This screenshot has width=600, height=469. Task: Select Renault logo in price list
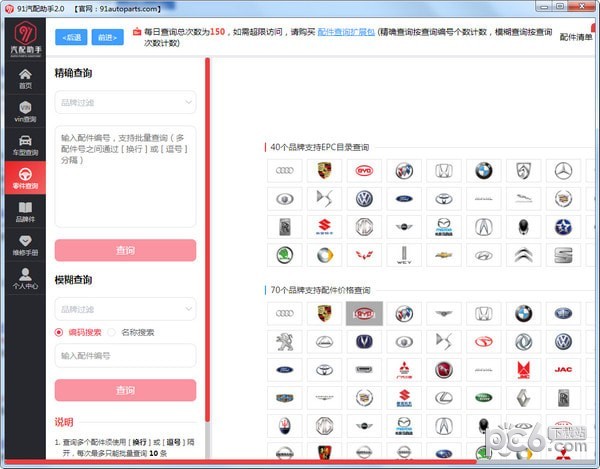[523, 398]
